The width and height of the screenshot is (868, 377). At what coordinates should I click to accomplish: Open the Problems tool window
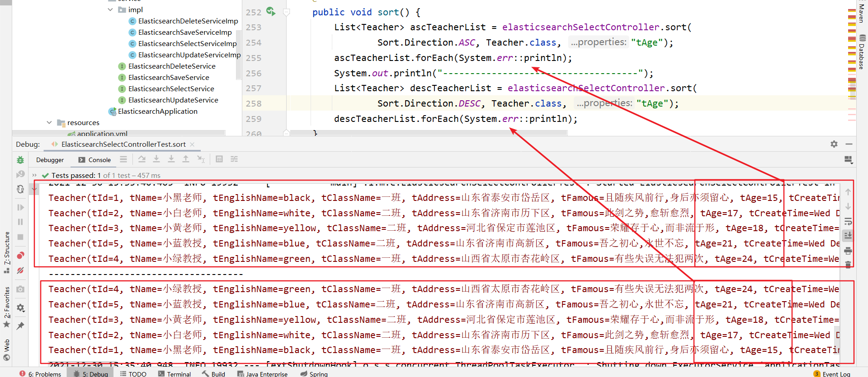click(x=40, y=373)
